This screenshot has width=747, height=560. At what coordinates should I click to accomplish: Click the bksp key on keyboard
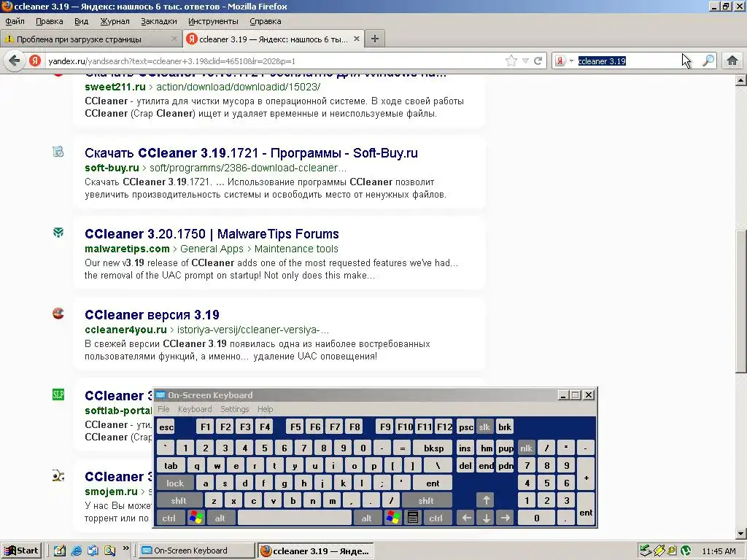point(433,448)
